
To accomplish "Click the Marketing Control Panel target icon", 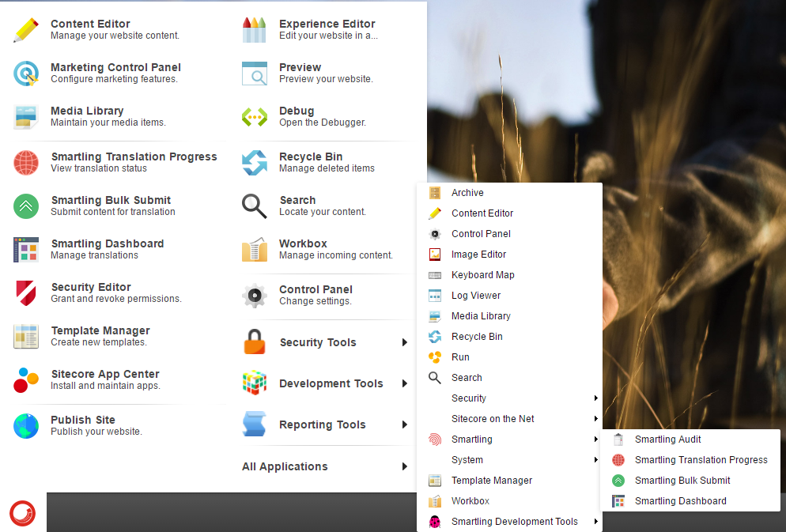I will (26, 74).
